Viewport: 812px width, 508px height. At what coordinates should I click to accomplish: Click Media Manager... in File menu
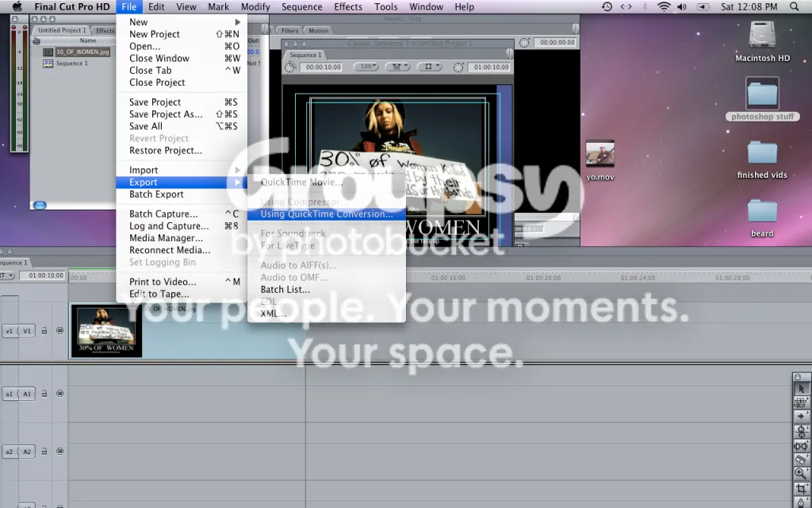pos(182,238)
